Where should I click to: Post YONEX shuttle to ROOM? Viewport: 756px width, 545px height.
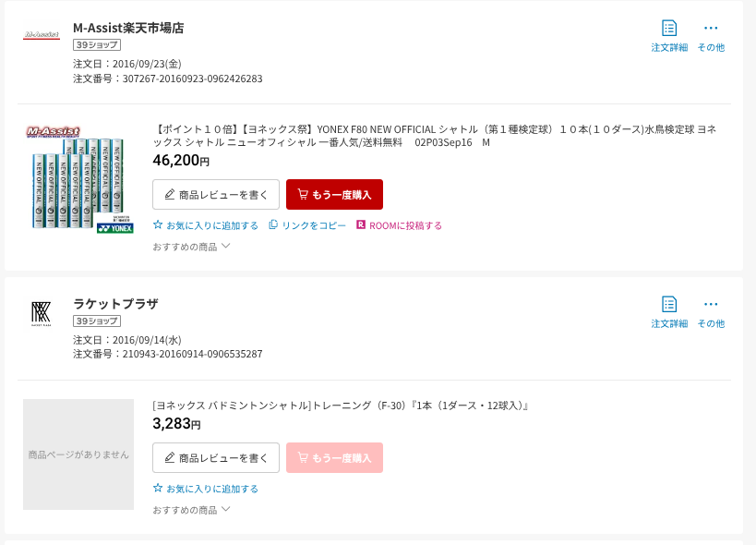(x=399, y=225)
